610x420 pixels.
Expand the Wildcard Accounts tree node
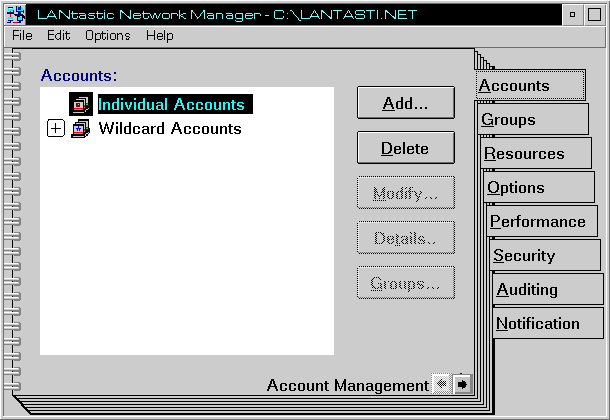point(56,129)
